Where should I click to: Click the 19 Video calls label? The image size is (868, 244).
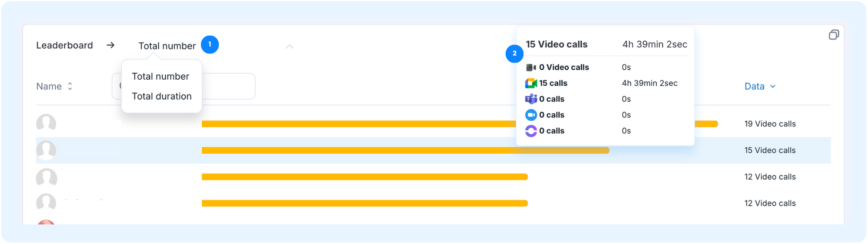point(770,124)
